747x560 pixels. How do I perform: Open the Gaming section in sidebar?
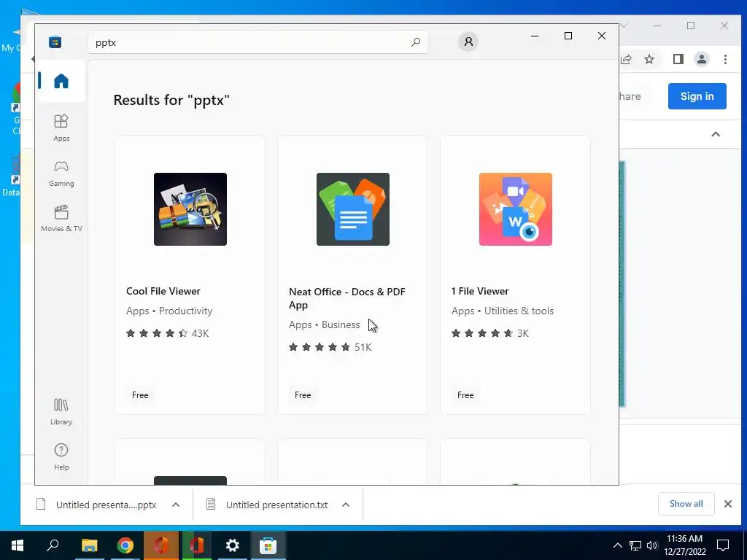coord(61,174)
